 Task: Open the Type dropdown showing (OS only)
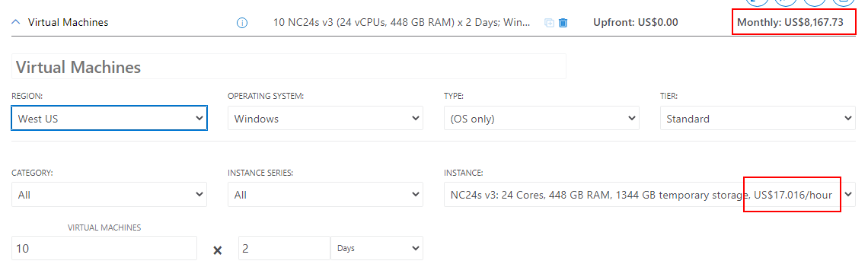pyautogui.click(x=541, y=119)
